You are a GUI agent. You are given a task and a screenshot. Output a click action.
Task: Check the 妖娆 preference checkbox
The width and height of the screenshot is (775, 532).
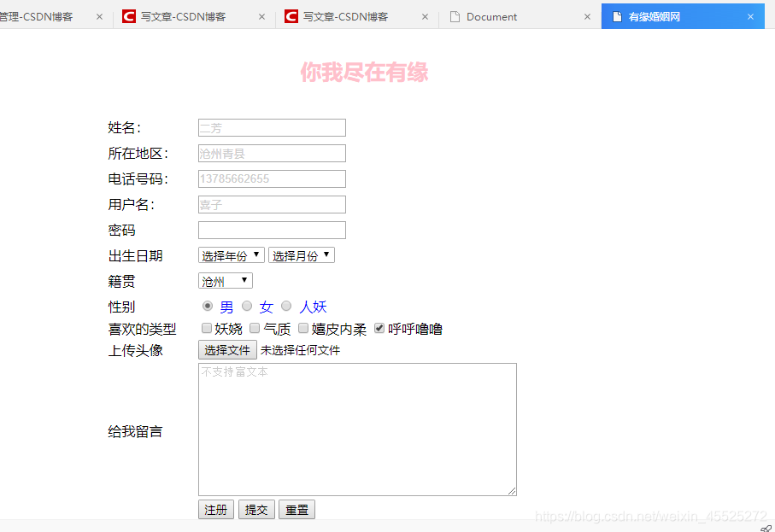[x=206, y=328]
